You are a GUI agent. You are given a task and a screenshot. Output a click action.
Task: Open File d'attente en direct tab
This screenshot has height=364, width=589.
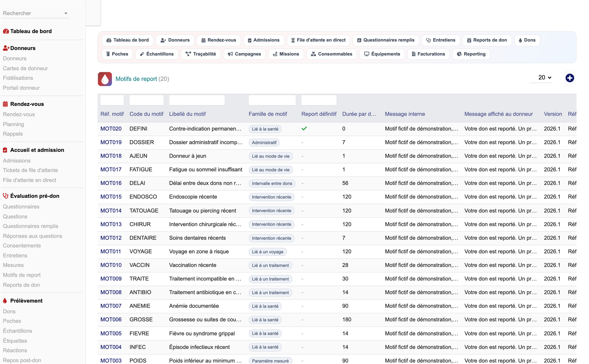[x=318, y=40]
